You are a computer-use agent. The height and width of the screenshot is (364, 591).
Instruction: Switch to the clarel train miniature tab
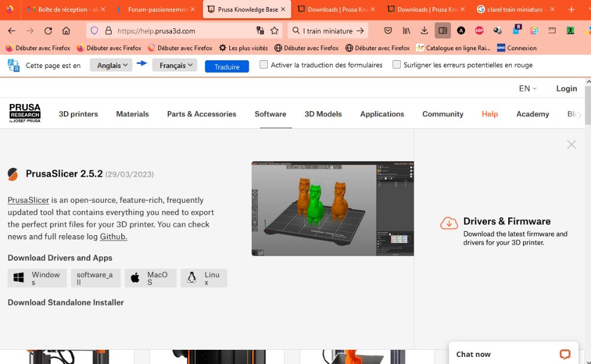click(515, 9)
